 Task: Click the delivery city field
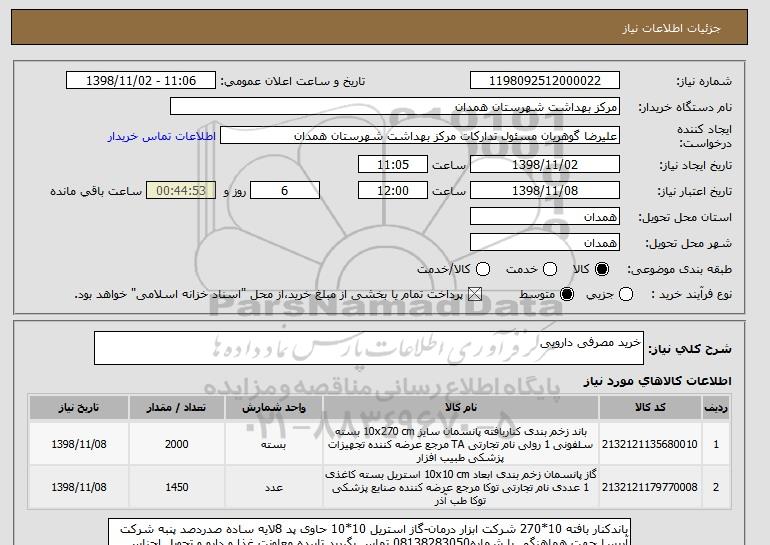(x=545, y=243)
